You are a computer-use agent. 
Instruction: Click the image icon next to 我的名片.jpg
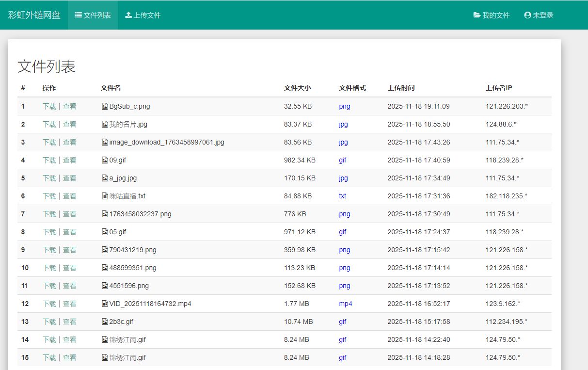point(105,124)
